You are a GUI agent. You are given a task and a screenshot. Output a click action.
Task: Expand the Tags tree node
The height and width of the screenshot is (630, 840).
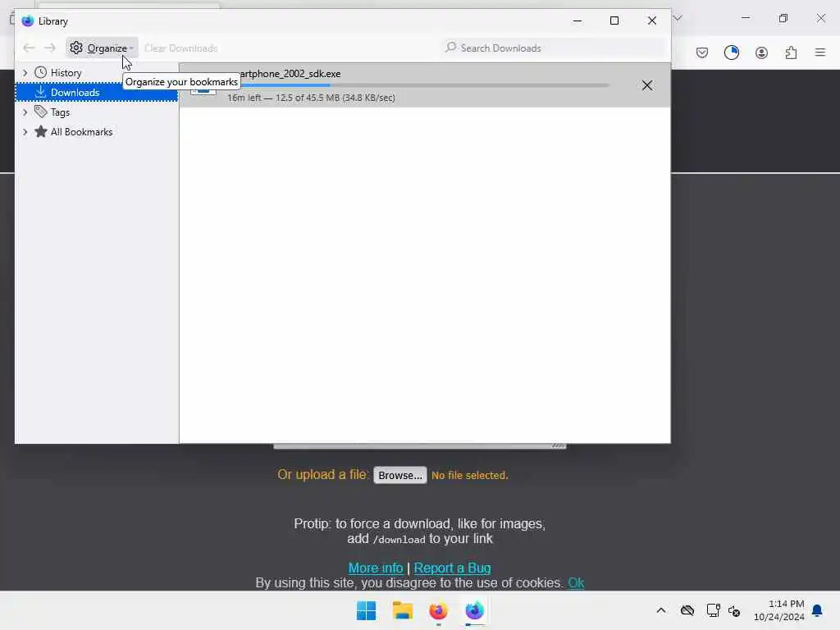[x=25, y=112]
